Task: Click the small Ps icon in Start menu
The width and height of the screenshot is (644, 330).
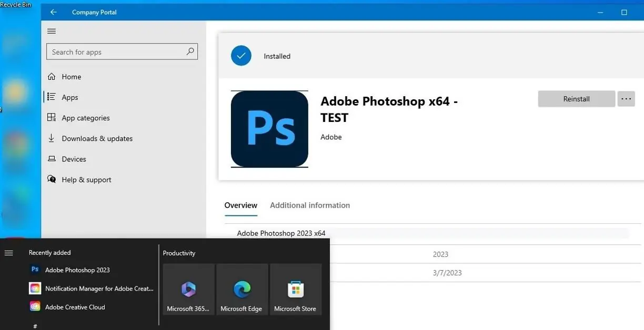Action: tap(35, 269)
